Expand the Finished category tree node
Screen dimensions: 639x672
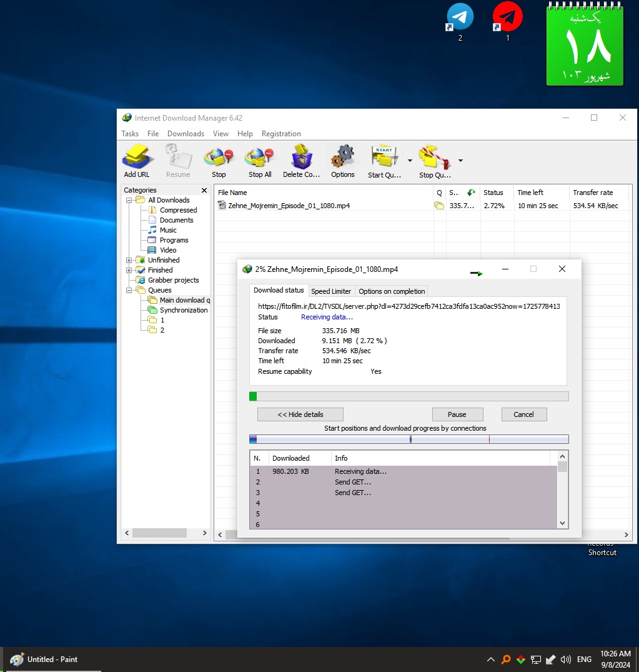[129, 270]
